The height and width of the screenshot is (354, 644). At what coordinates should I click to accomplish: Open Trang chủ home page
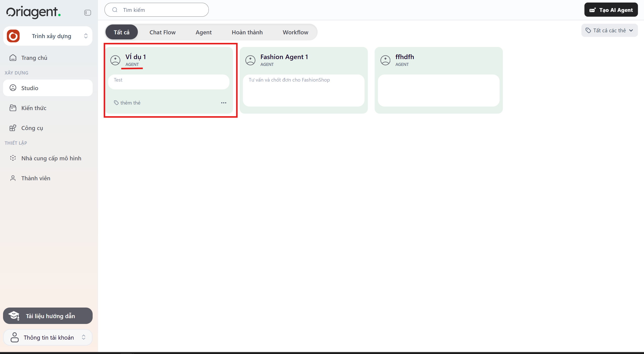(x=34, y=58)
